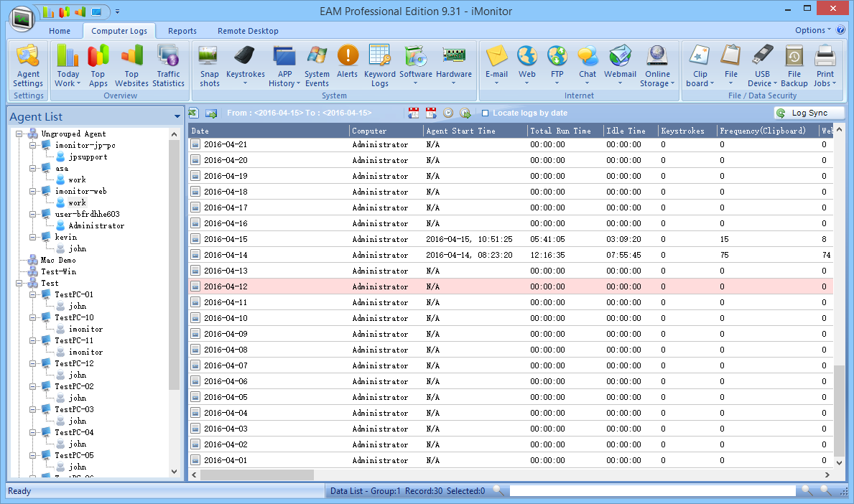Click the Log Sync button

(809, 113)
